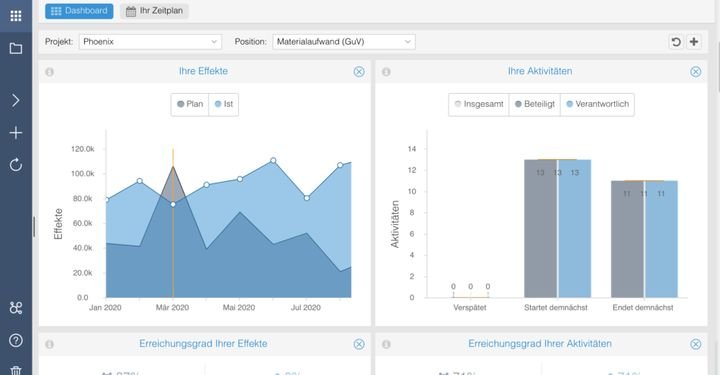
Task: Open the apps grid icon in sidebar
Action: [16, 16]
